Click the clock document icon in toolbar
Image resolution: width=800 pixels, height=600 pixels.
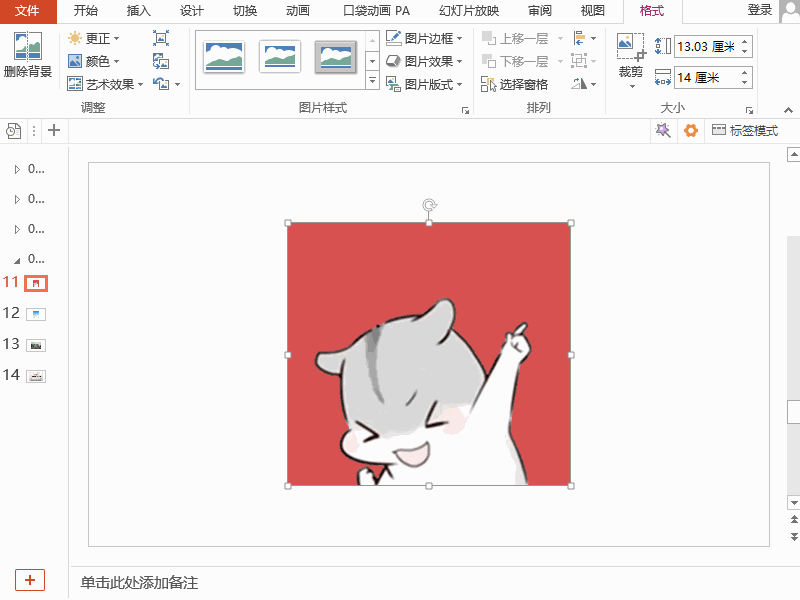point(14,131)
